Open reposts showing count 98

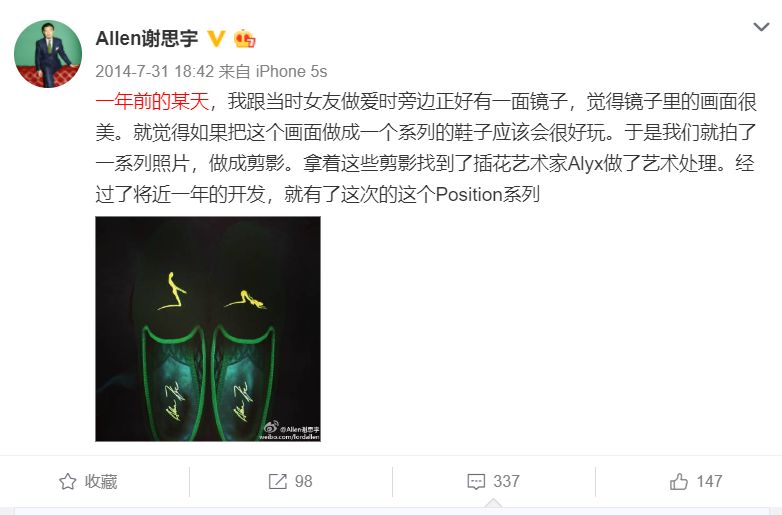point(290,482)
